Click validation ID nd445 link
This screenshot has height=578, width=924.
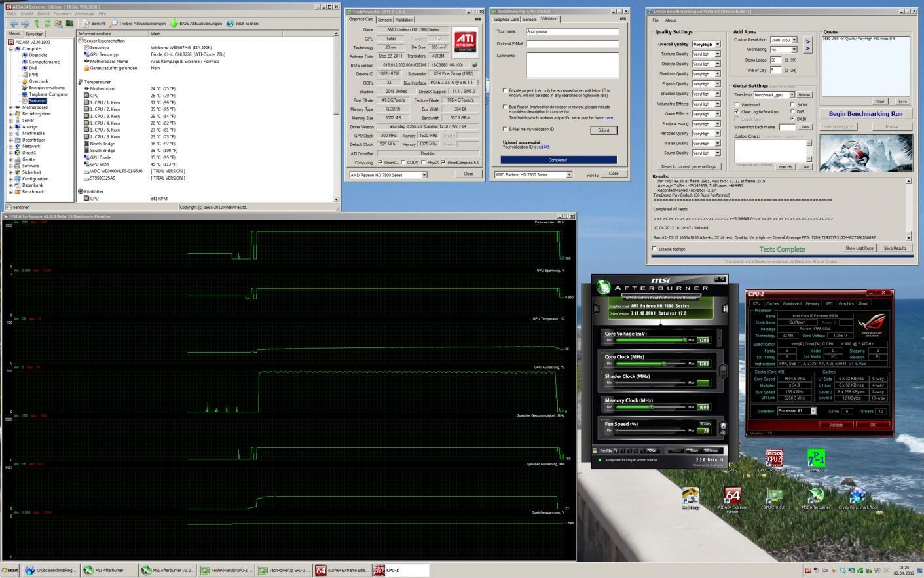tap(544, 147)
